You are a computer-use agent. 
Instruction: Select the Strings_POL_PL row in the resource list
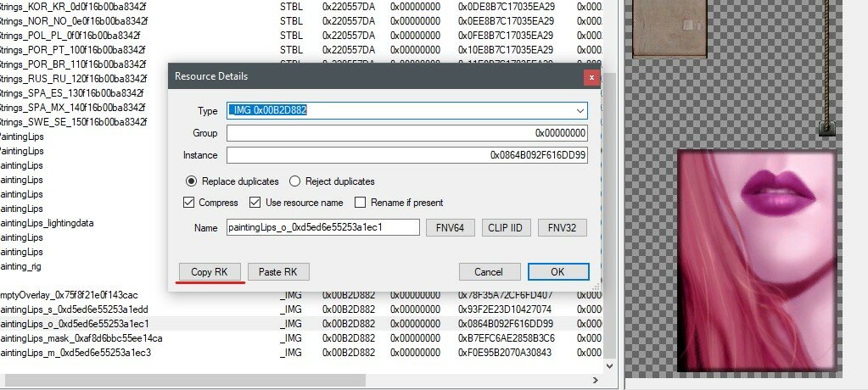click(x=302, y=36)
